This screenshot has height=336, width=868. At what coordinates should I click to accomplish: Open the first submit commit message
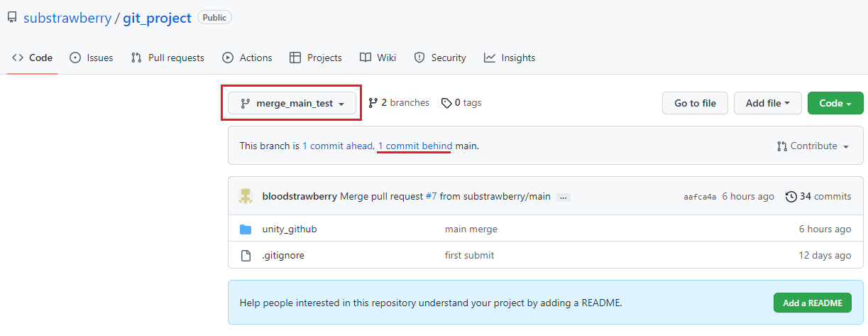click(x=470, y=255)
